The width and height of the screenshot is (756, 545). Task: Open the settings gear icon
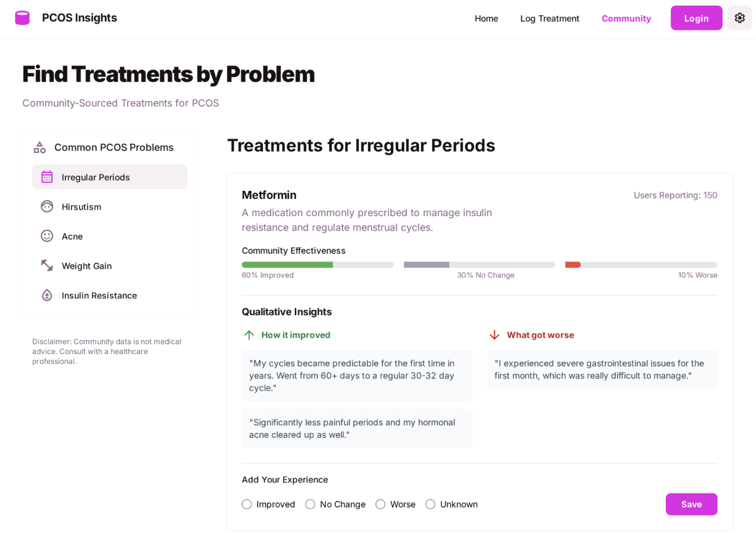point(740,17)
